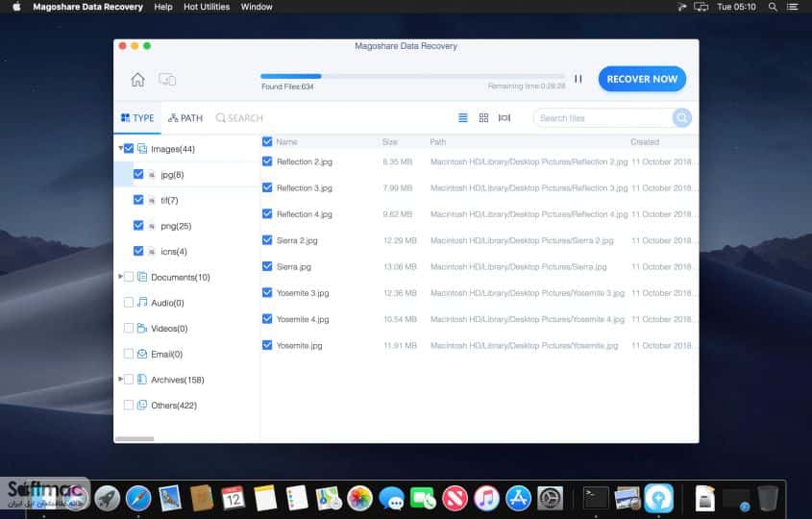Click the Search files input field
The height and width of the screenshot is (519, 812).
coord(603,118)
